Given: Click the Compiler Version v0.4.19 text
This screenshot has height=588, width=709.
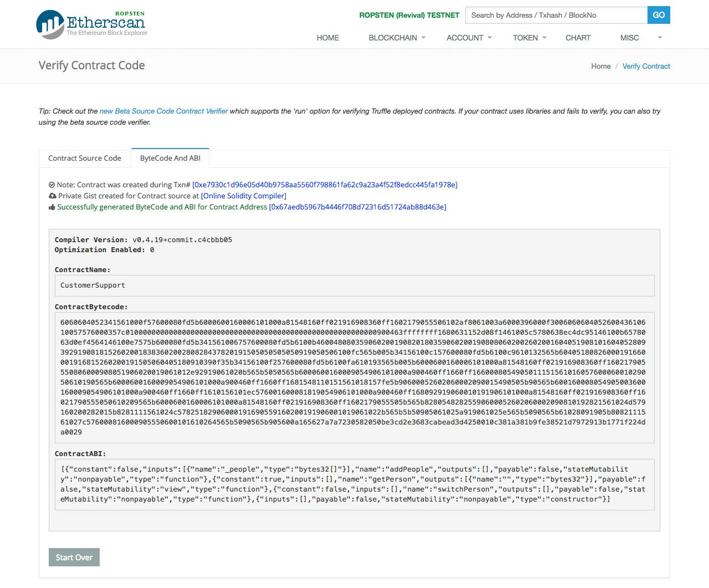Looking at the screenshot, I should click(x=143, y=240).
